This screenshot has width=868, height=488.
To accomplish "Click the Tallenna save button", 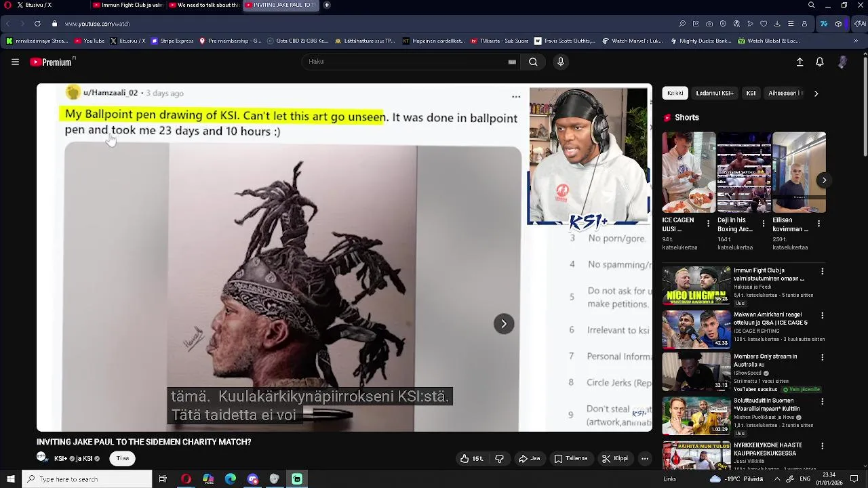I will [571, 459].
